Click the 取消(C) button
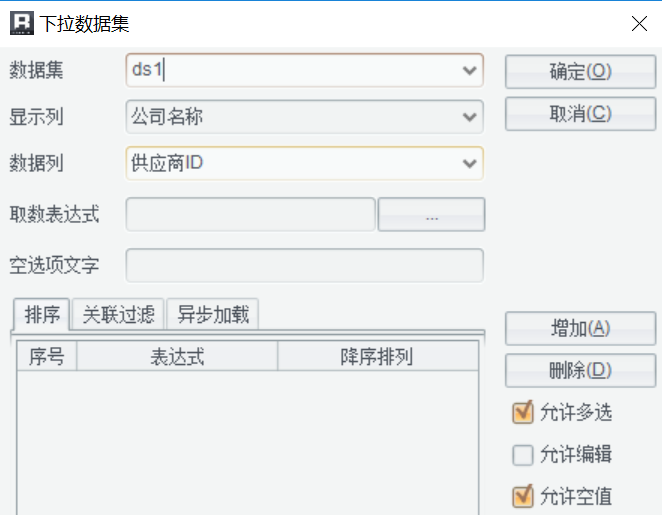The image size is (662, 515). (580, 114)
